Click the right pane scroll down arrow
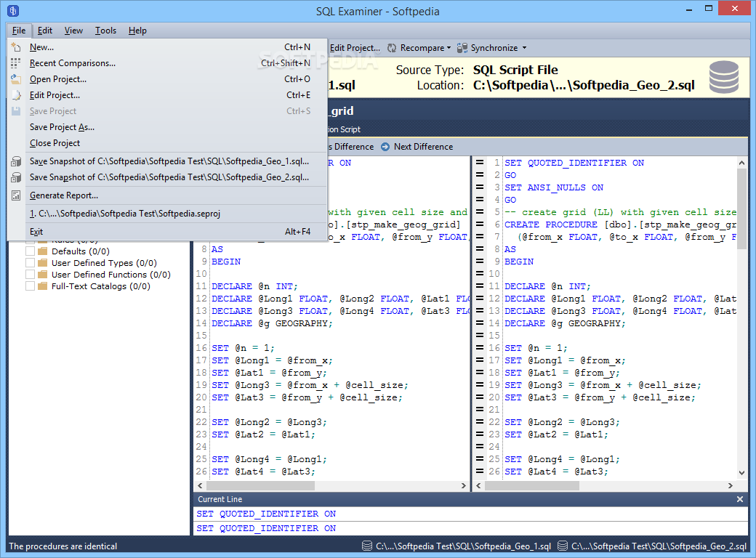 (741, 473)
